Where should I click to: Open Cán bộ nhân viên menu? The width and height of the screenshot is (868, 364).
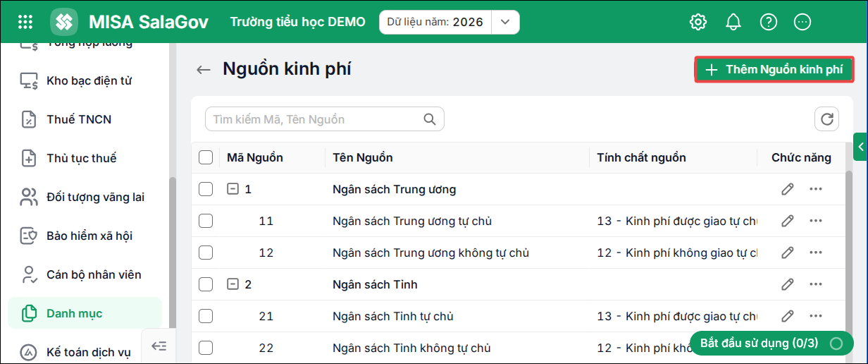(94, 274)
